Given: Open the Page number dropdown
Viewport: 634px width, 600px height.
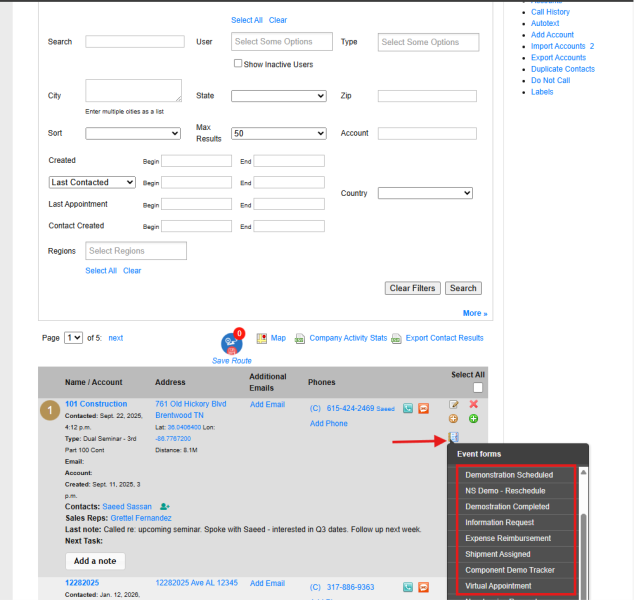Looking at the screenshot, I should [73, 338].
